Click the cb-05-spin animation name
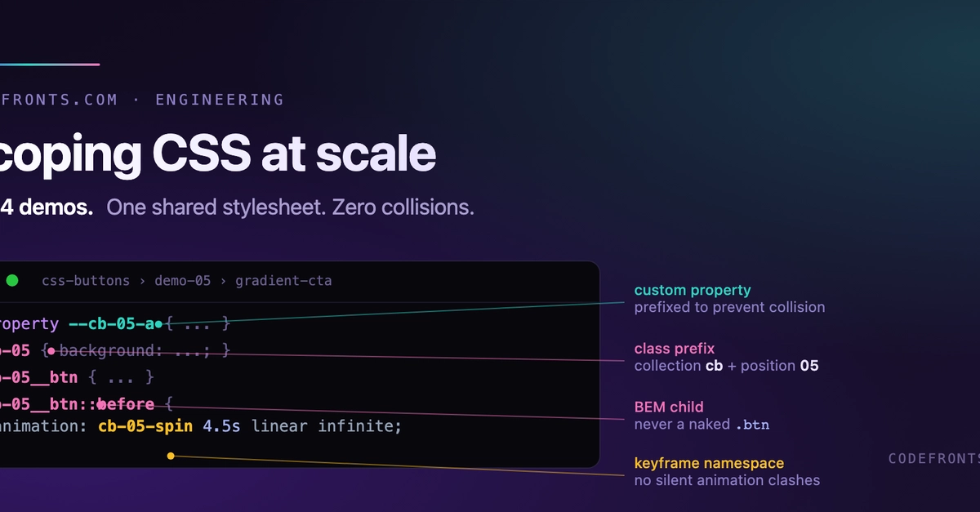Image resolution: width=980 pixels, height=512 pixels. point(146,426)
